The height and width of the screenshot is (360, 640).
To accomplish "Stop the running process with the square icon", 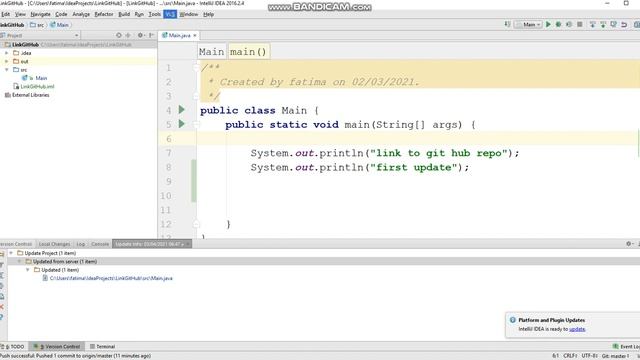I will (x=580, y=24).
